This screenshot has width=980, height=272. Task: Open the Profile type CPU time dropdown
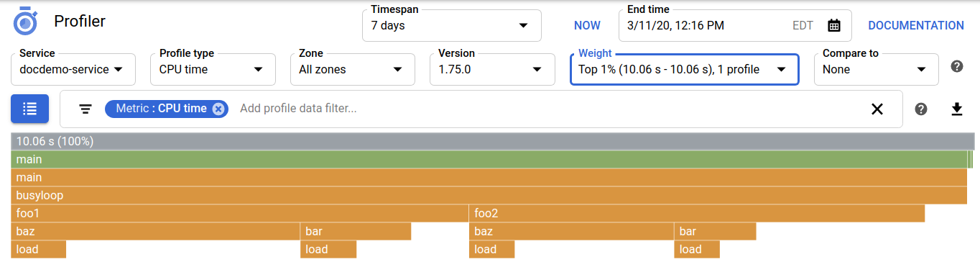click(x=213, y=70)
